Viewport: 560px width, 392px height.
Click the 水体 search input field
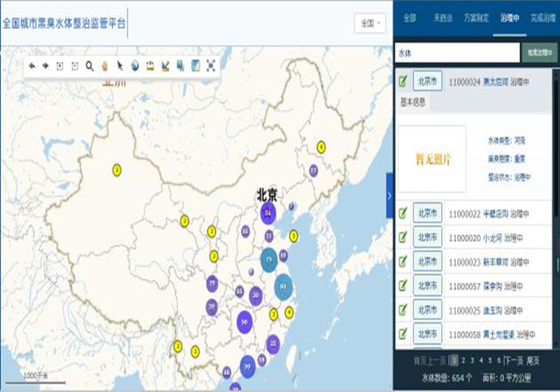[x=457, y=53]
